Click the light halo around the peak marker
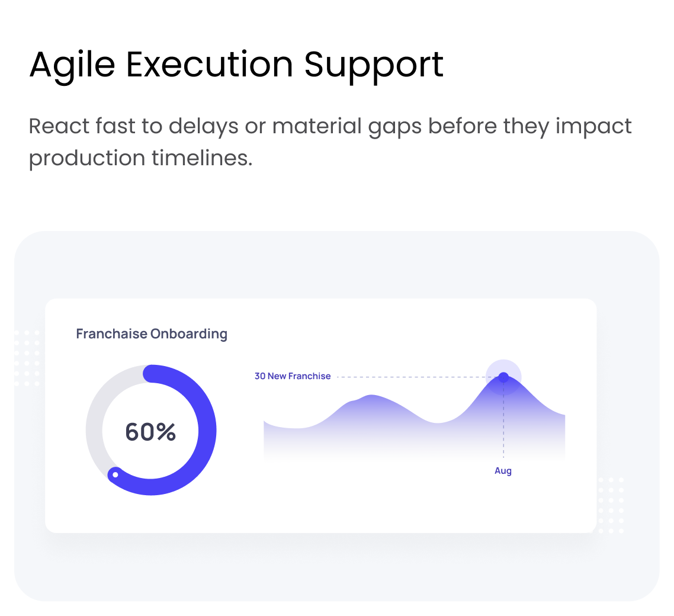This screenshot has height=616, width=674. click(514, 368)
